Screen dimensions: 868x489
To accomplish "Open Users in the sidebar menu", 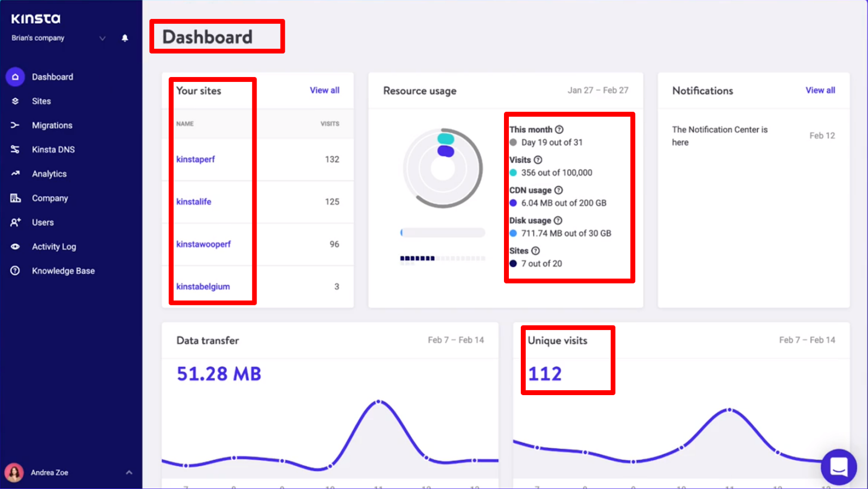I will click(43, 223).
